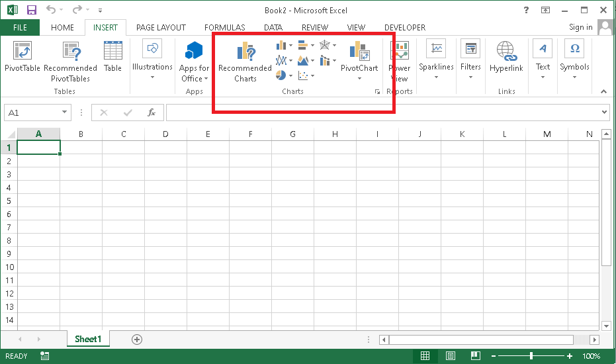This screenshot has height=364, width=616.
Task: Save the workbook from Quick Access
Action: pos(32,10)
